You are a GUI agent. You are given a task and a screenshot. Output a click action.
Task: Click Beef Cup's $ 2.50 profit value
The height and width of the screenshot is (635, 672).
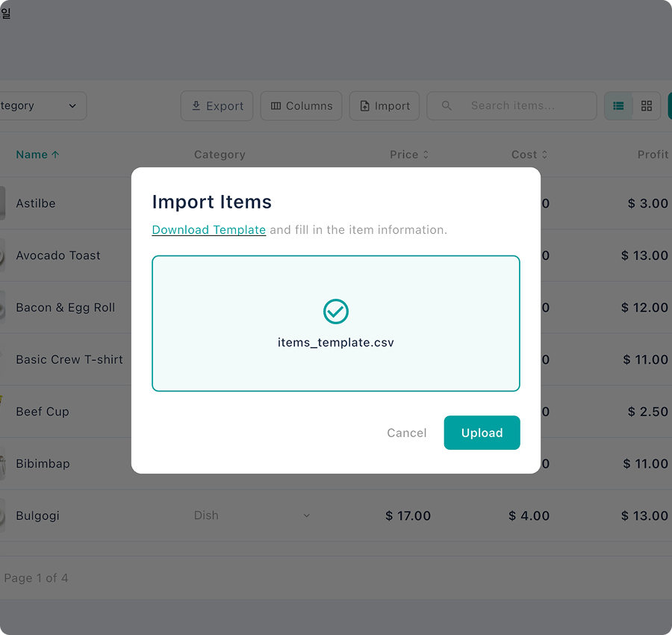(648, 412)
